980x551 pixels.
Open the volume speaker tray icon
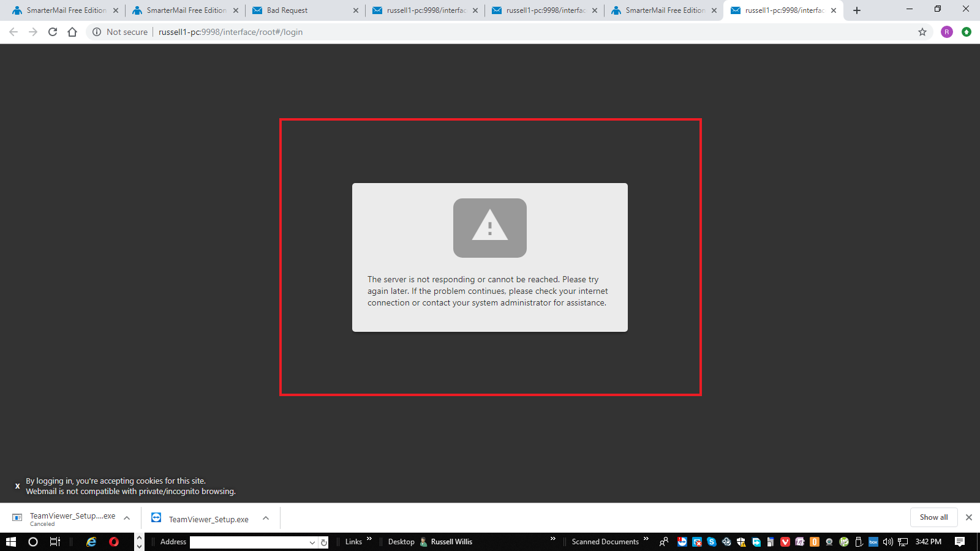click(x=888, y=542)
